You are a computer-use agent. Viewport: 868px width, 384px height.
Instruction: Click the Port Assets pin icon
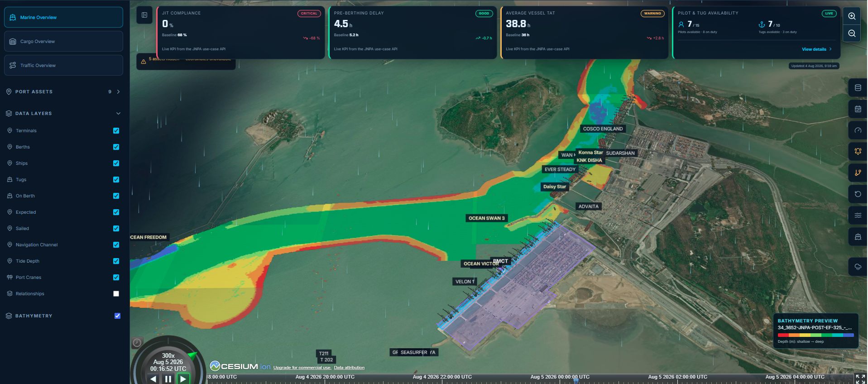tap(9, 91)
